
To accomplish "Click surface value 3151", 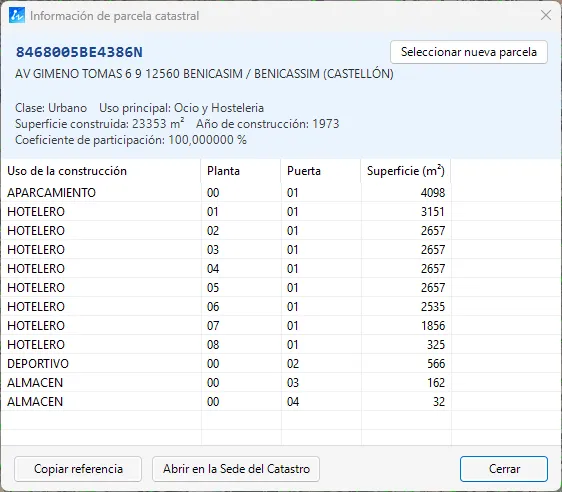I will 433,212.
